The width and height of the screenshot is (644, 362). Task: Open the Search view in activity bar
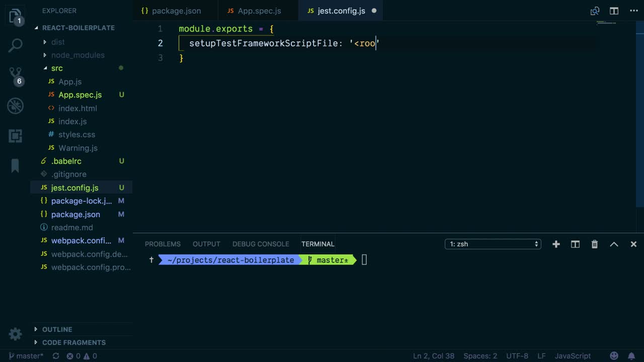pos(15,46)
